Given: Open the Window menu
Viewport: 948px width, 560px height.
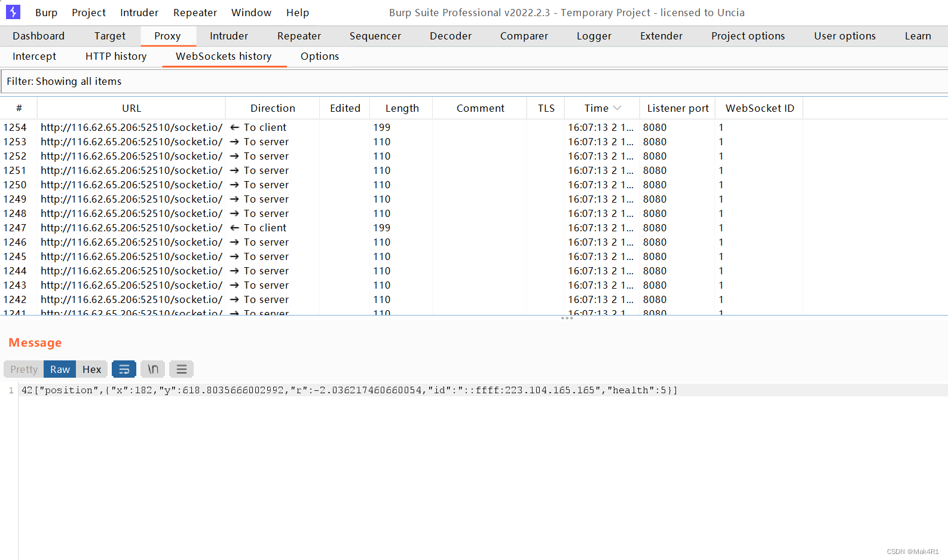Looking at the screenshot, I should 251,13.
